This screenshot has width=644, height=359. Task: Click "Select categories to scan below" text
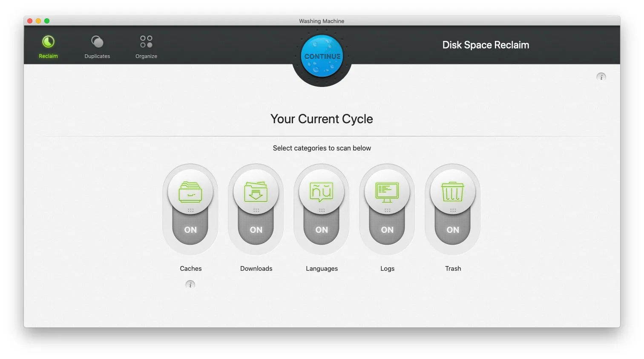pyautogui.click(x=322, y=148)
